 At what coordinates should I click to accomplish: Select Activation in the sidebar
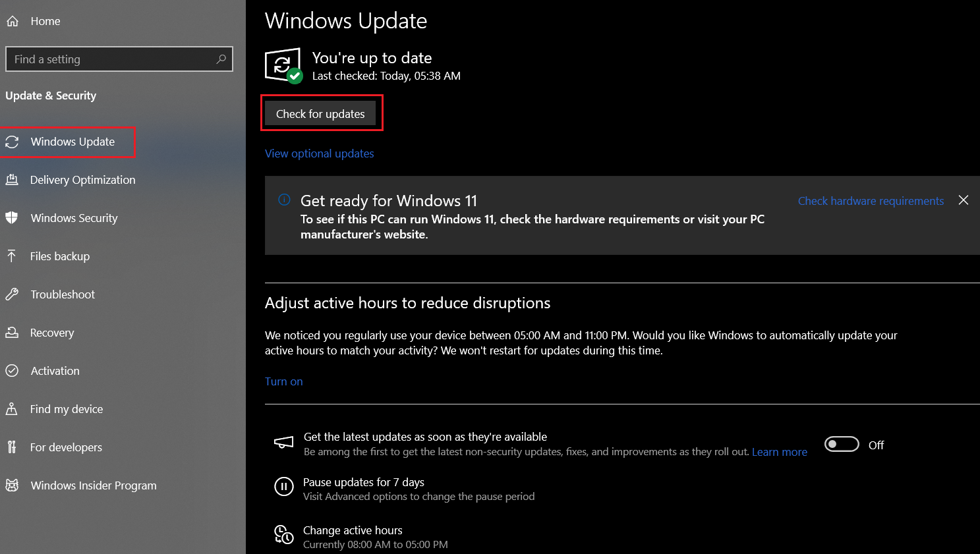pos(55,371)
